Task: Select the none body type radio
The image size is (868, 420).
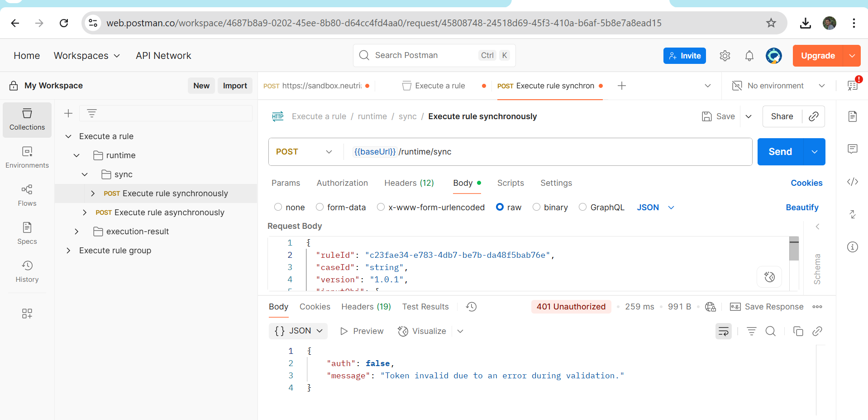Action: tap(278, 207)
